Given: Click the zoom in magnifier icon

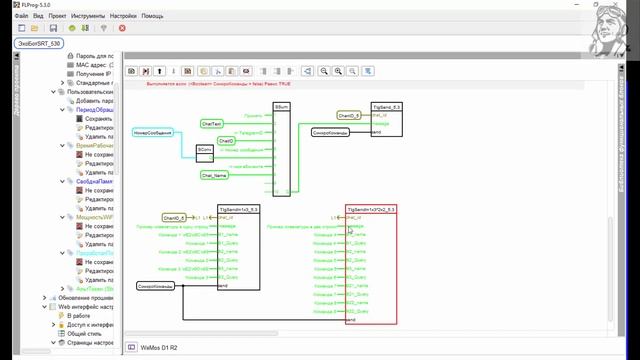Looking at the screenshot, I should point(338,71).
